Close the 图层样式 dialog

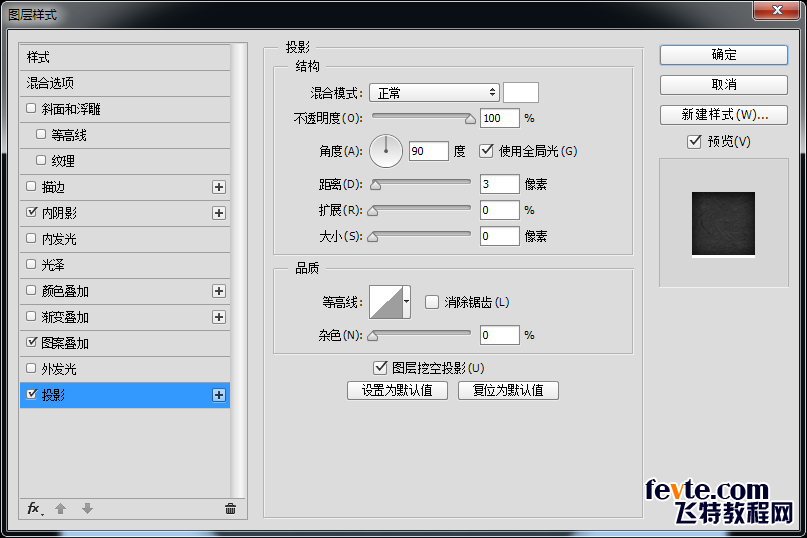tap(778, 10)
